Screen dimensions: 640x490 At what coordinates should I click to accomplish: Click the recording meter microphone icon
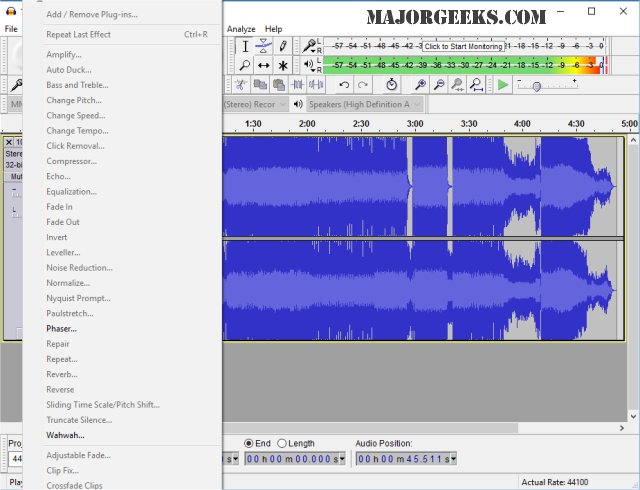click(x=311, y=46)
